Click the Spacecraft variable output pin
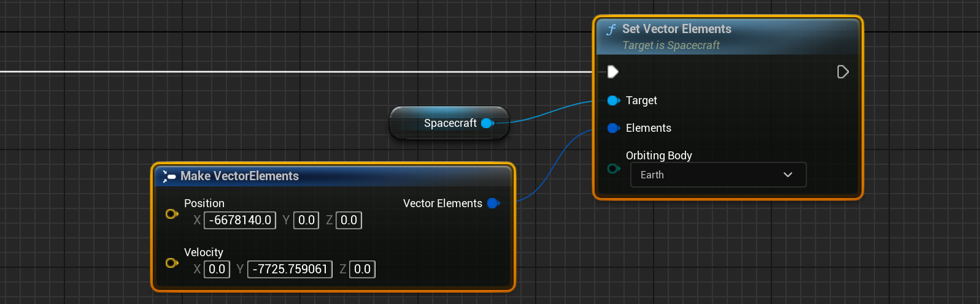Viewport: 980px width, 304px height. tap(487, 123)
